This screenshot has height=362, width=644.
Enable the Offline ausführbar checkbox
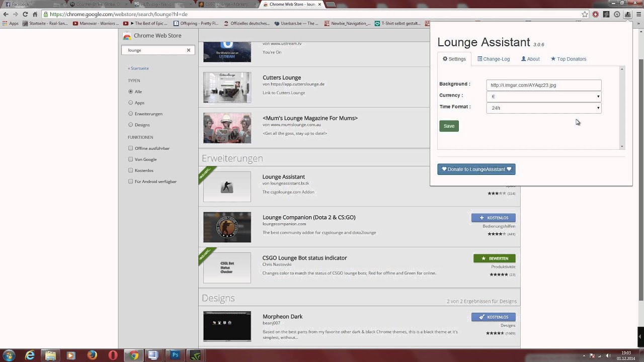(x=130, y=148)
